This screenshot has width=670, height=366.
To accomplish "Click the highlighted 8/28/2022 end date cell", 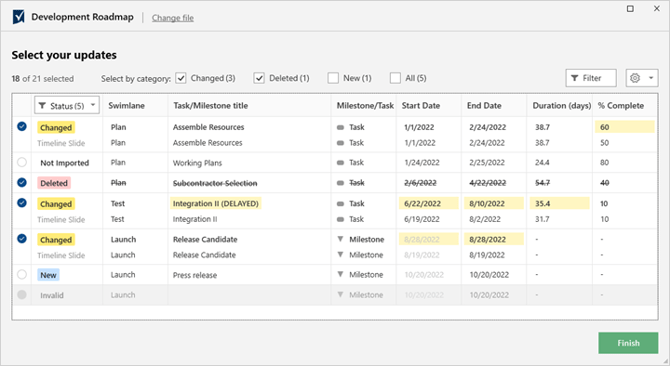I will click(x=494, y=239).
